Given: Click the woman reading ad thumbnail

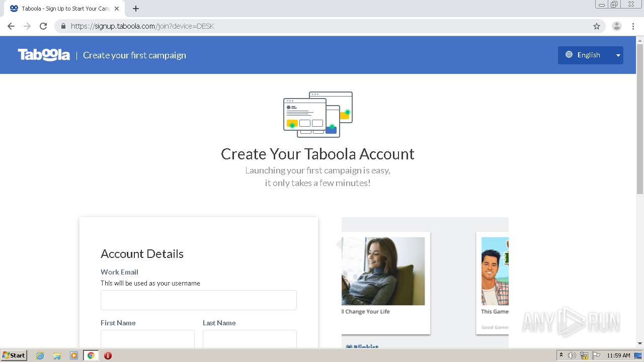Looking at the screenshot, I should click(383, 271).
